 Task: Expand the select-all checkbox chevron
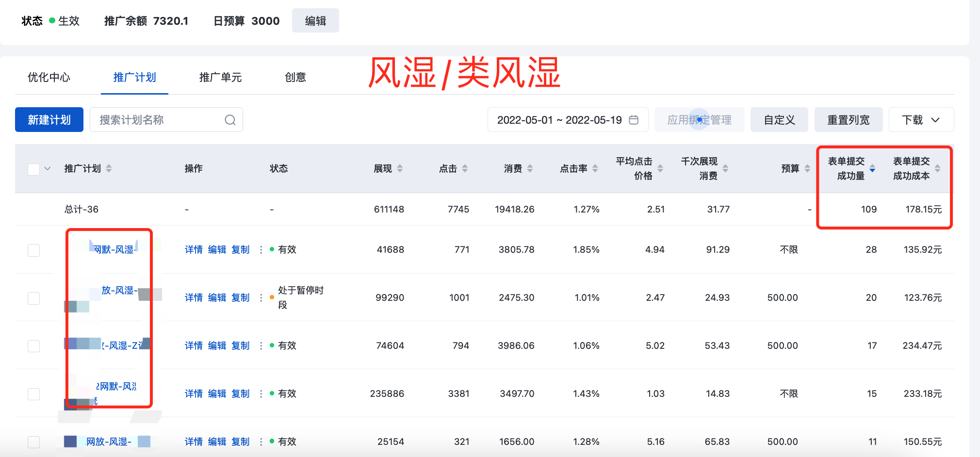(x=48, y=169)
